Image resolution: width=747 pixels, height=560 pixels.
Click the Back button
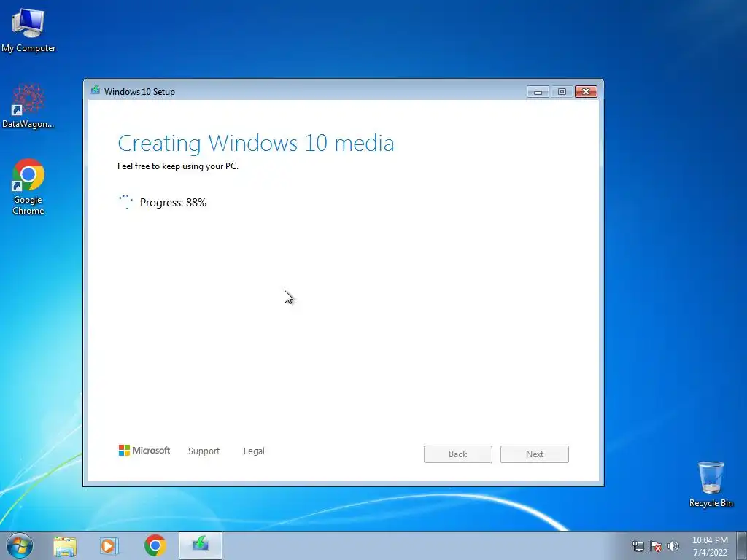[x=458, y=454]
